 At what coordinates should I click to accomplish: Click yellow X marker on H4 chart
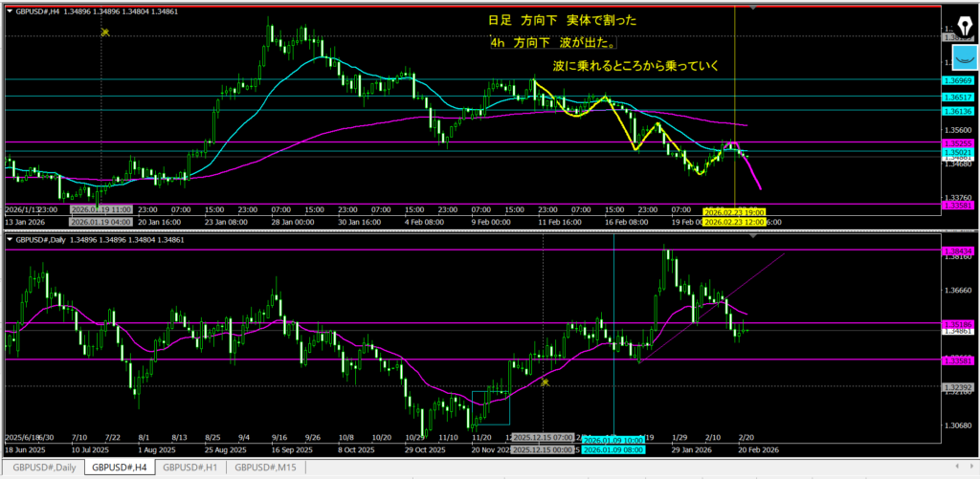(x=105, y=33)
